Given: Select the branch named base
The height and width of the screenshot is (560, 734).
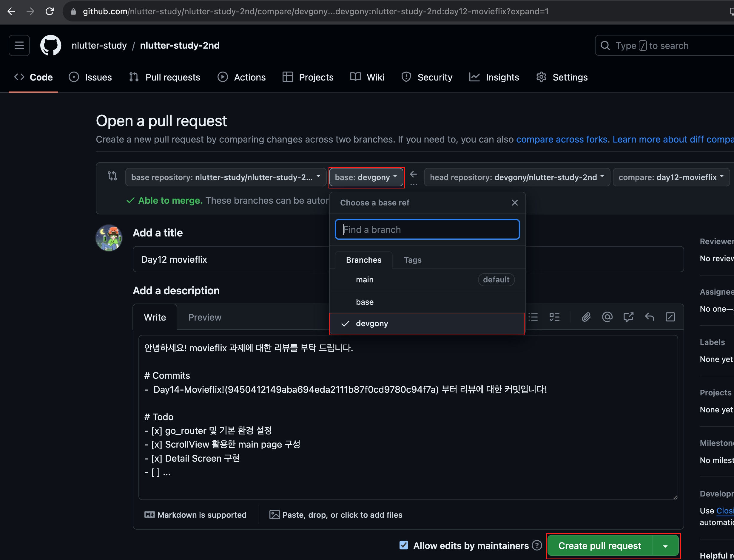Looking at the screenshot, I should click(x=365, y=302).
